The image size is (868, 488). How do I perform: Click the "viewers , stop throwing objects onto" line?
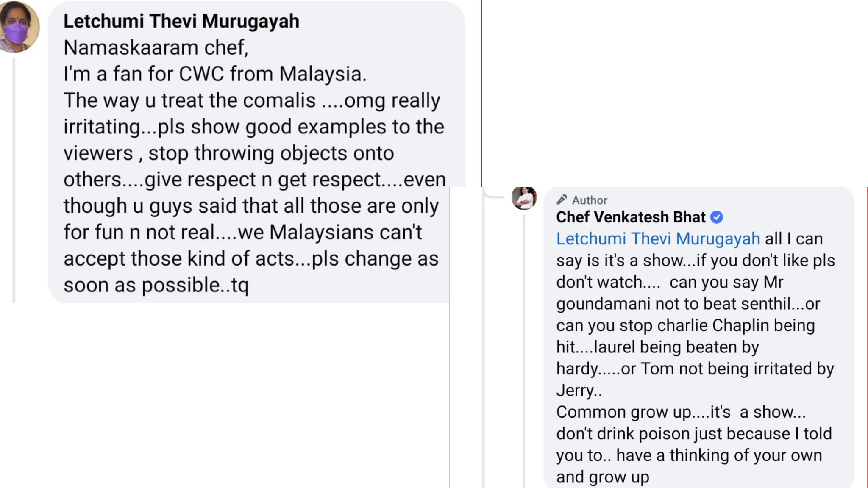(229, 153)
